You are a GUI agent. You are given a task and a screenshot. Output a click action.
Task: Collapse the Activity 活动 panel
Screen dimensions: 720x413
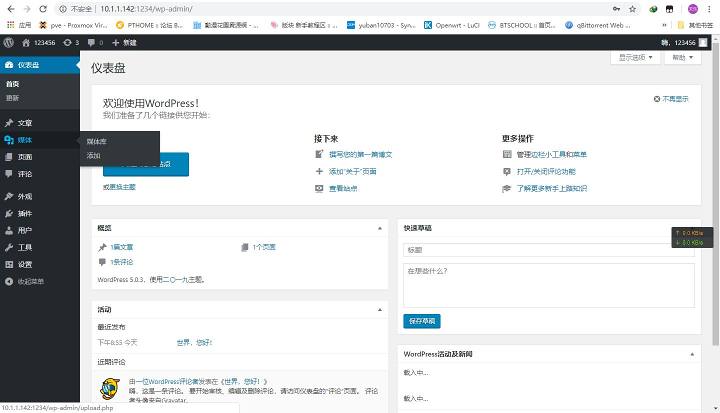[380, 310]
